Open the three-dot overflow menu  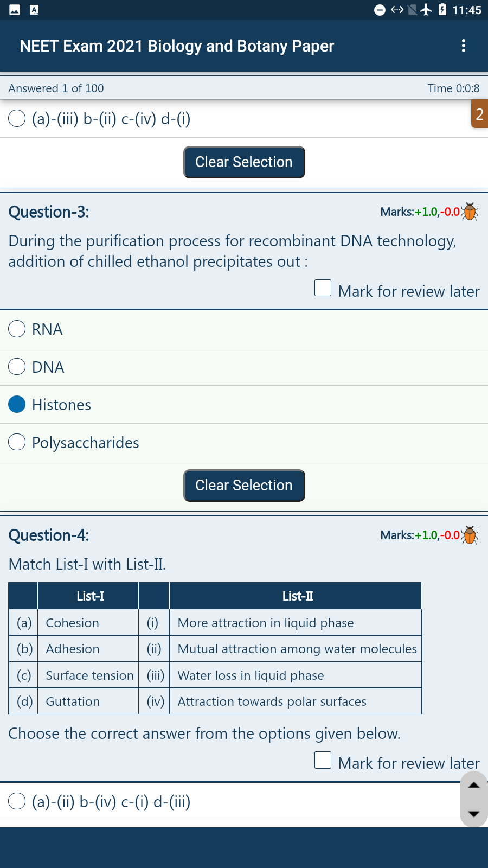point(463,46)
